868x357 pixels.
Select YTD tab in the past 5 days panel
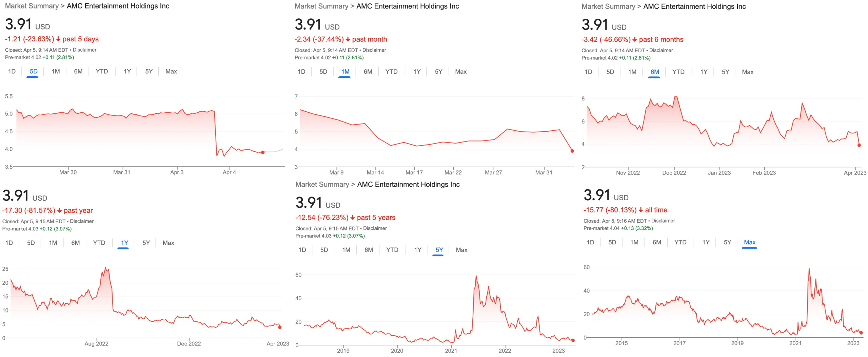tap(102, 71)
